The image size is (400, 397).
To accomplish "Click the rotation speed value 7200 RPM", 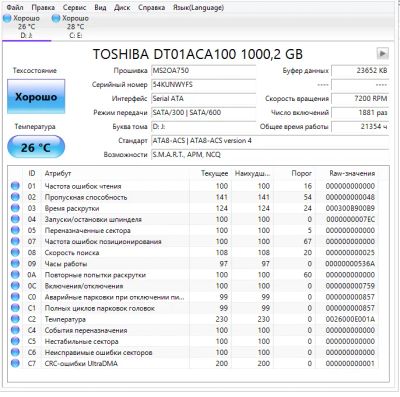I will pyautogui.click(x=360, y=99).
